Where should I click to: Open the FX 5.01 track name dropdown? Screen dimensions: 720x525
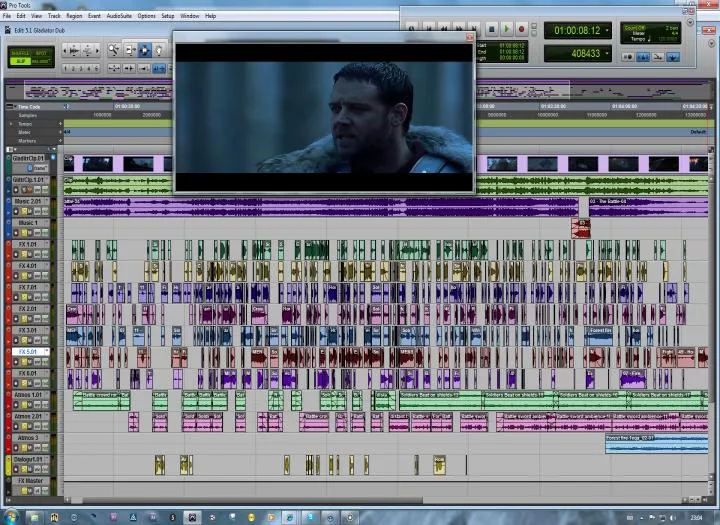[x=46, y=352]
